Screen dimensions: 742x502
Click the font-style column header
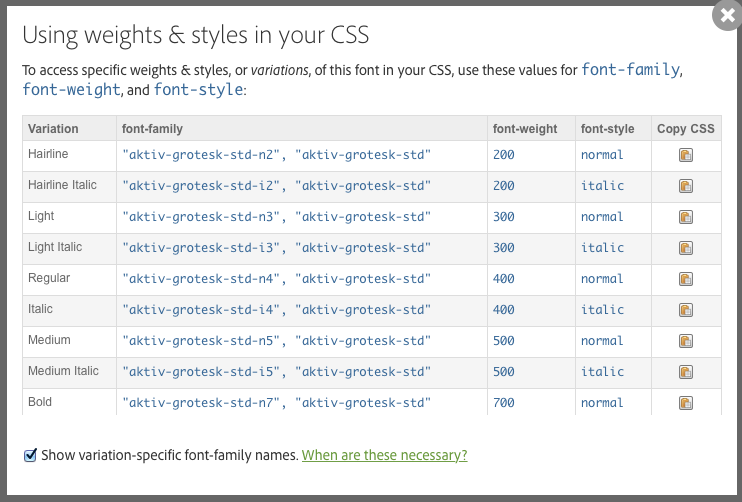coord(608,129)
